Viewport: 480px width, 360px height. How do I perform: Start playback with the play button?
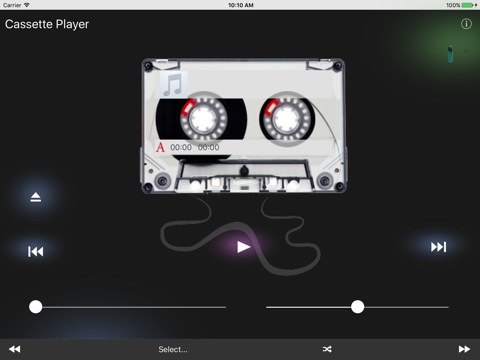pyautogui.click(x=244, y=247)
